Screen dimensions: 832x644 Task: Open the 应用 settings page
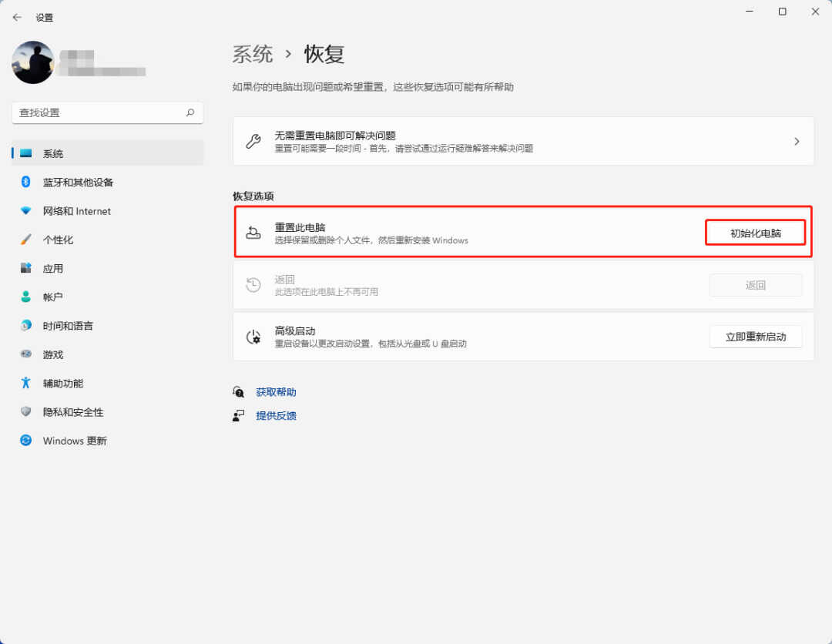coord(53,268)
